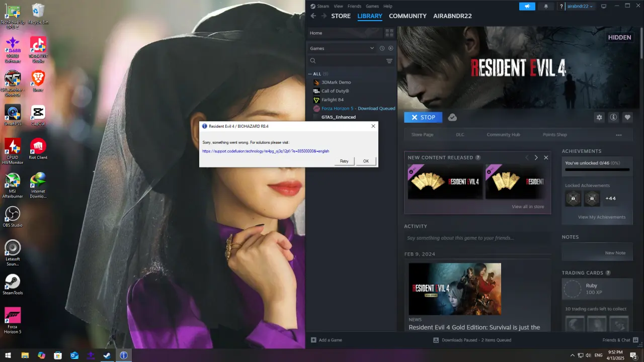Click View My Achievements

tap(602, 217)
